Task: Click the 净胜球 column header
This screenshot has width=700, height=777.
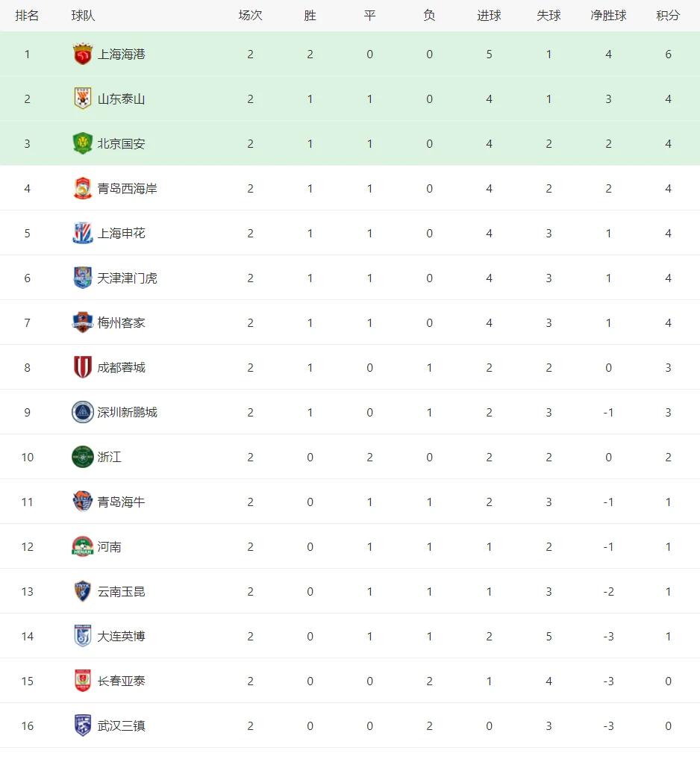Action: point(608,15)
